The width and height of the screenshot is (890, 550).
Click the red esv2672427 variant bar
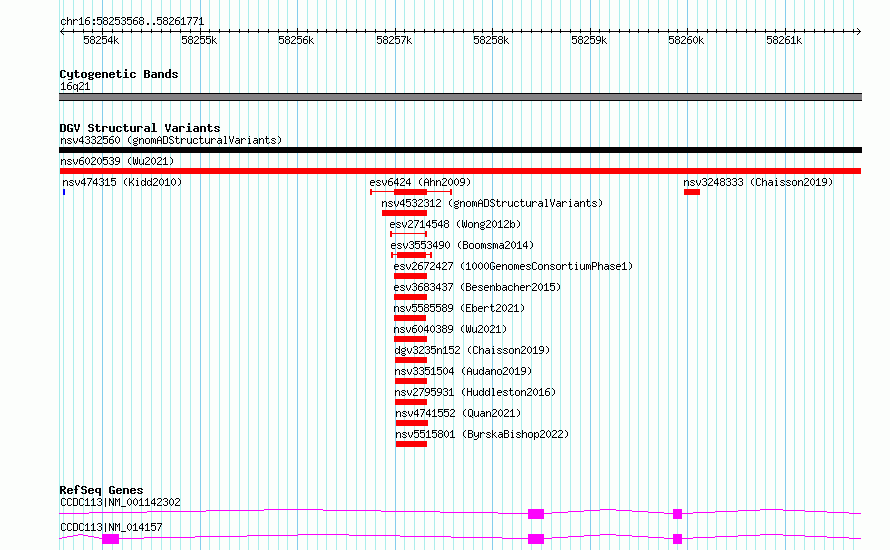coord(410,276)
